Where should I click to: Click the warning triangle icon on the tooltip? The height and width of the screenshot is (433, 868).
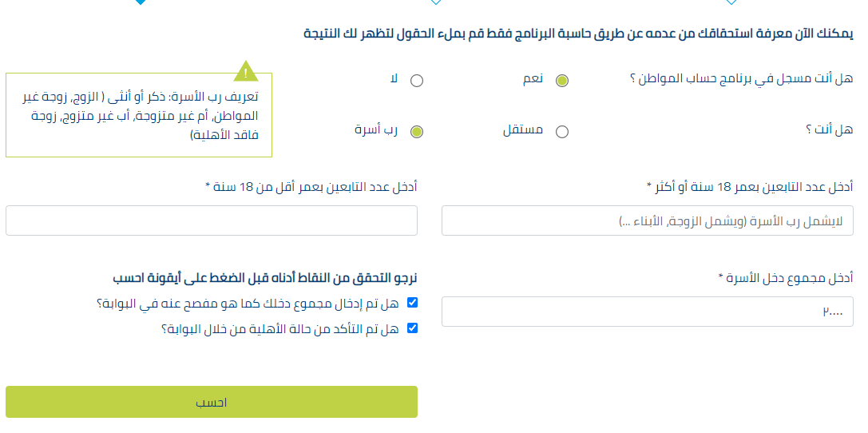[x=246, y=72]
